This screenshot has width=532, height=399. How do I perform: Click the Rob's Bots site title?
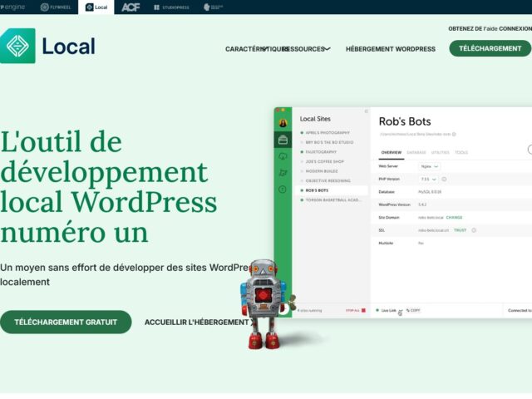point(405,121)
